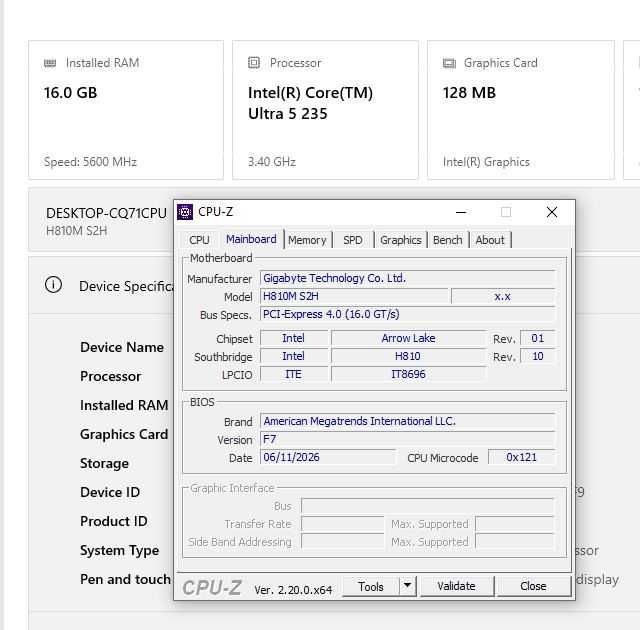Image resolution: width=640 pixels, height=630 pixels.
Task: Open the Tools dropdown arrow in CPU-Z
Action: coord(407,586)
